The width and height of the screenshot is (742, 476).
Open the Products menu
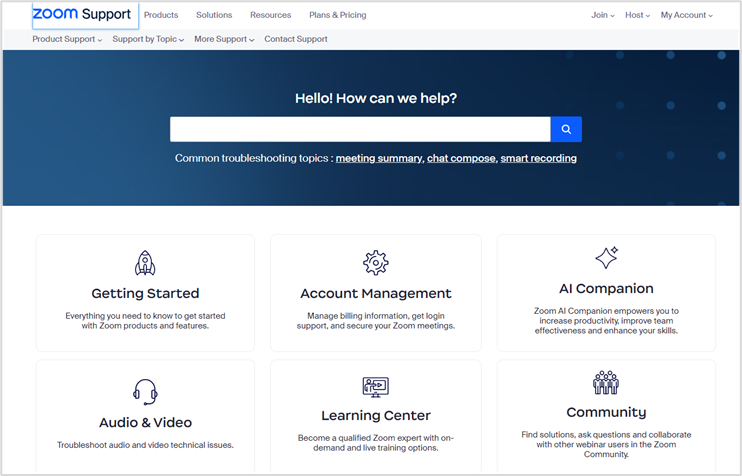[x=161, y=15]
